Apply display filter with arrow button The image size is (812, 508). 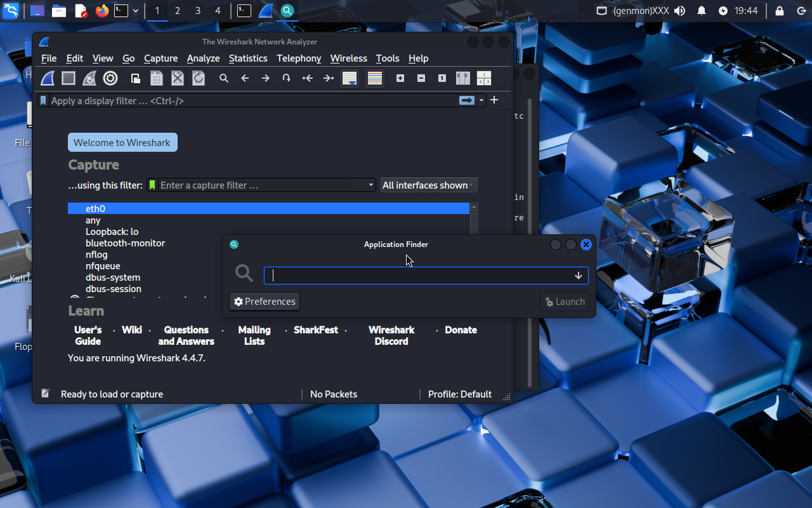pos(467,100)
